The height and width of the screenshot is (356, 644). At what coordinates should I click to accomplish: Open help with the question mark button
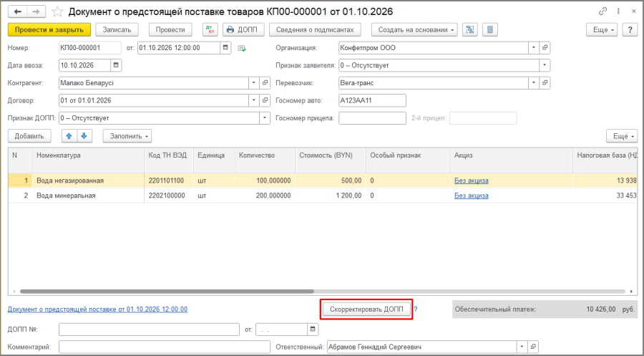[630, 29]
